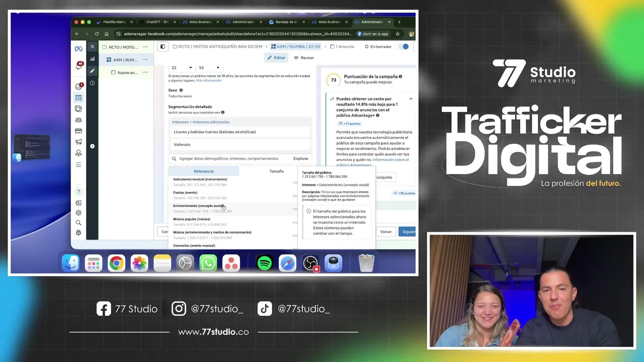Close the editing panel with the X icon

pyautogui.click(x=92, y=47)
